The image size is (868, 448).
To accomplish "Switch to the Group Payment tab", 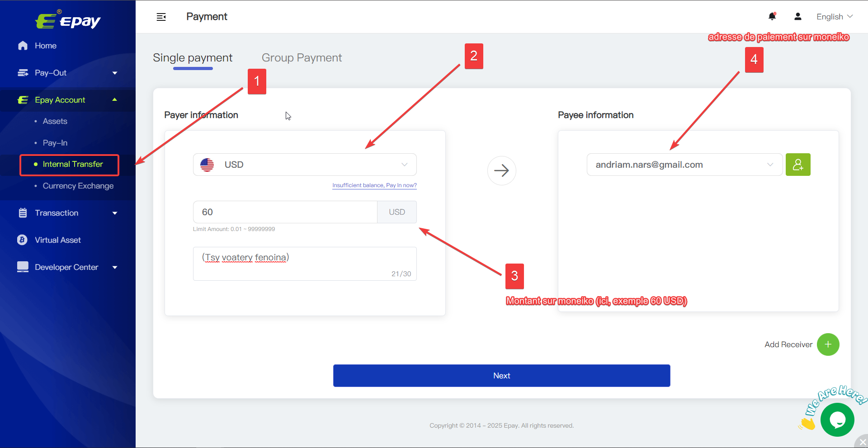I will point(302,58).
